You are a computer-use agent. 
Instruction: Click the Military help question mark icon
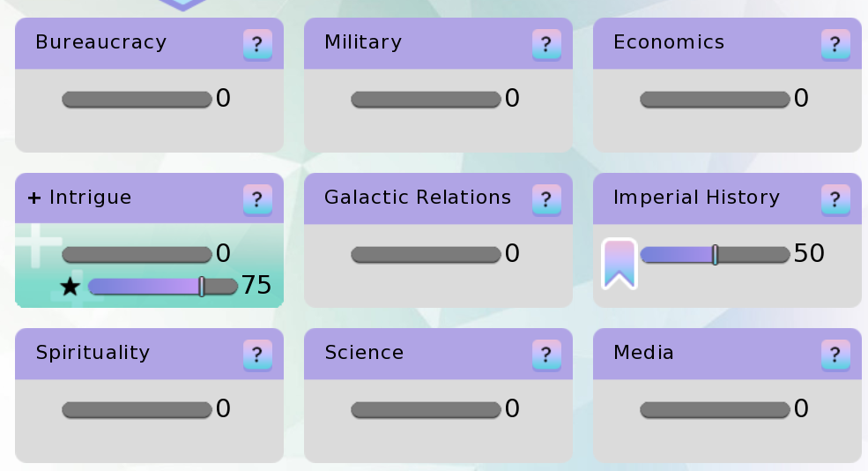(546, 44)
